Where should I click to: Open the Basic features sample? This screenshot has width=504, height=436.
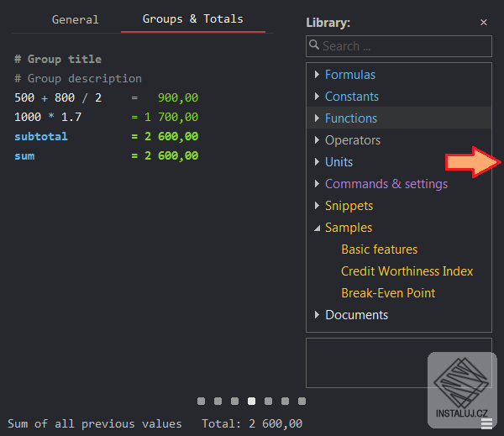pos(379,250)
